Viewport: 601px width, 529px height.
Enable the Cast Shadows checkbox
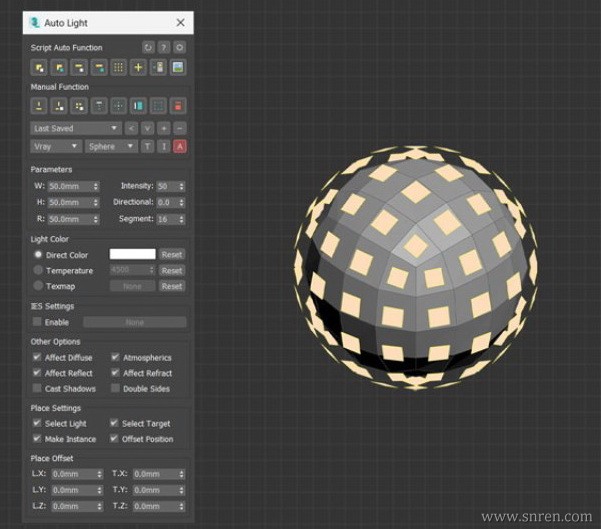[x=38, y=388]
